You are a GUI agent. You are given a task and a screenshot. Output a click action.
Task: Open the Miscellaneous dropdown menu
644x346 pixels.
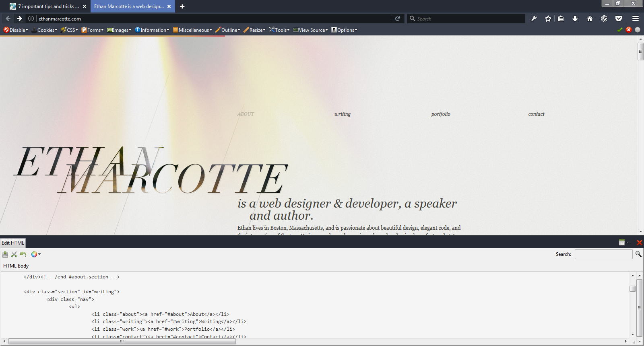(x=192, y=30)
